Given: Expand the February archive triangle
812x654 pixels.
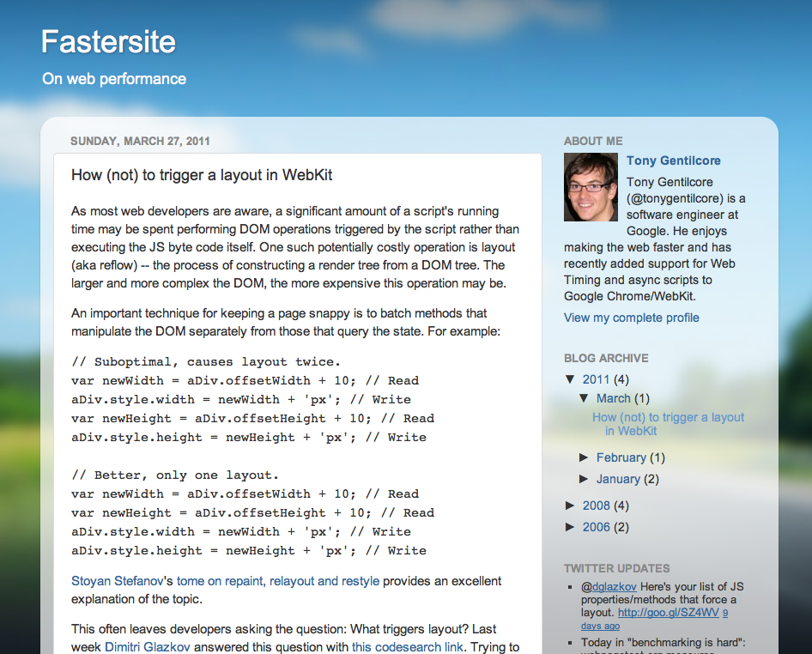Looking at the screenshot, I should click(584, 457).
